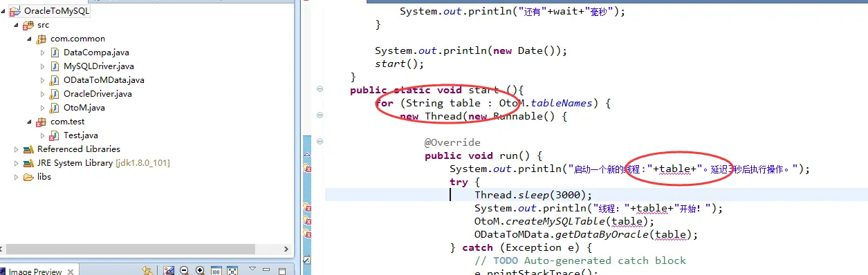Click error marker beside System.out.println line
The width and height of the screenshot is (868, 275).
pyautogui.click(x=306, y=167)
